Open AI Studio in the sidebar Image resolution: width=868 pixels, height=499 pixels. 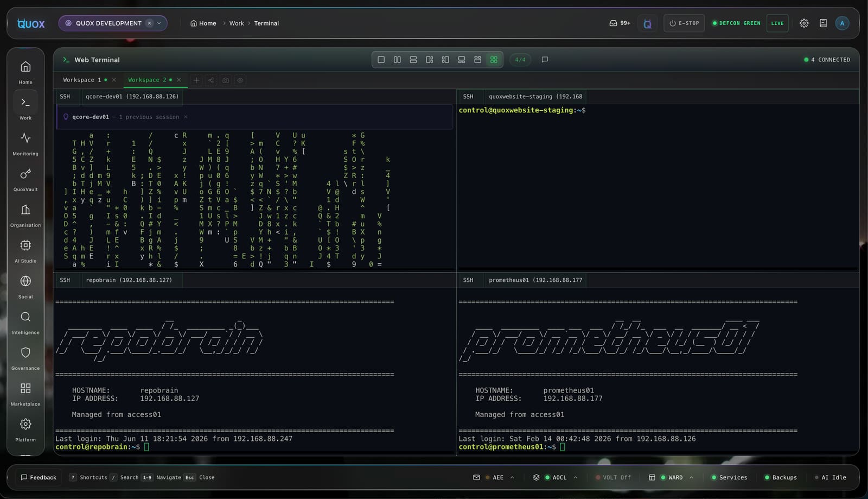pos(25,251)
